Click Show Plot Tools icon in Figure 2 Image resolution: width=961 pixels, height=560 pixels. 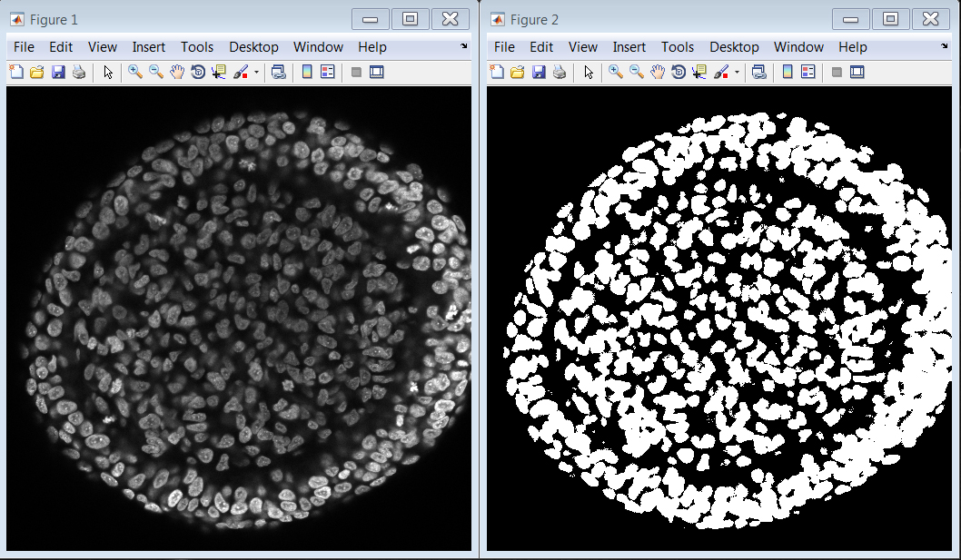[x=857, y=73]
